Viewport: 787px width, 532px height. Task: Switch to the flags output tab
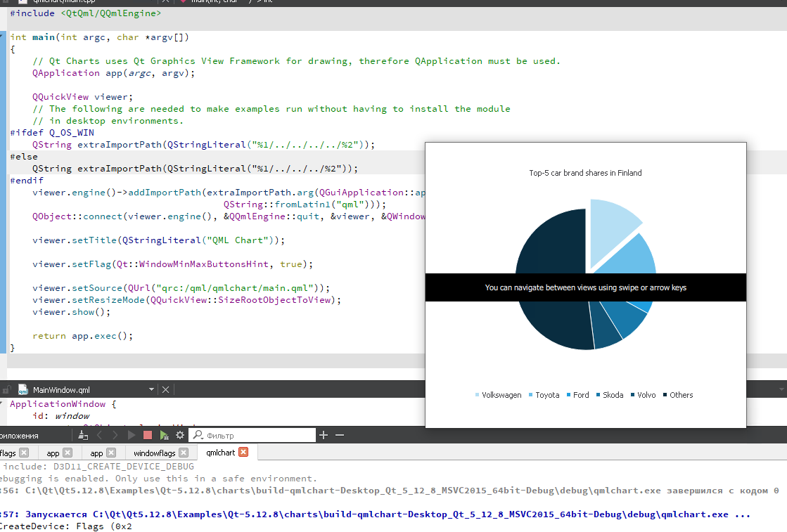click(x=8, y=453)
